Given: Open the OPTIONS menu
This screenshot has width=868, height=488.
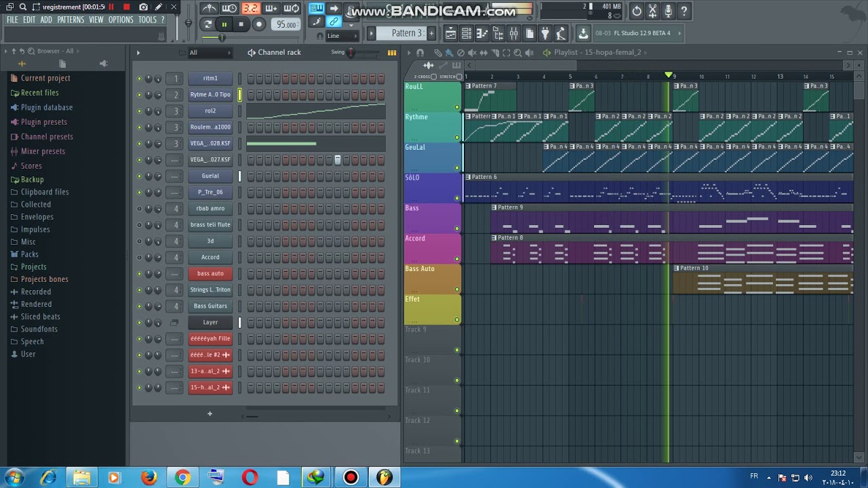Looking at the screenshot, I should pos(121,20).
